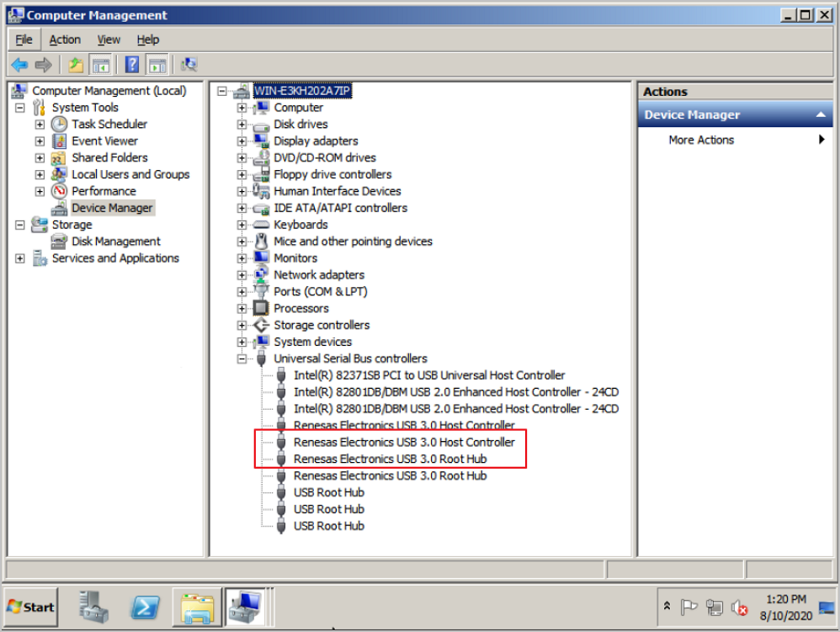Select the Monitors category
The height and width of the screenshot is (632, 840).
pyautogui.click(x=295, y=258)
